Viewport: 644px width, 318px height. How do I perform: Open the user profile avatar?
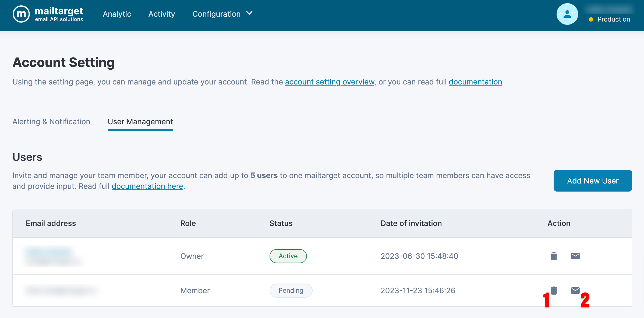click(x=567, y=14)
